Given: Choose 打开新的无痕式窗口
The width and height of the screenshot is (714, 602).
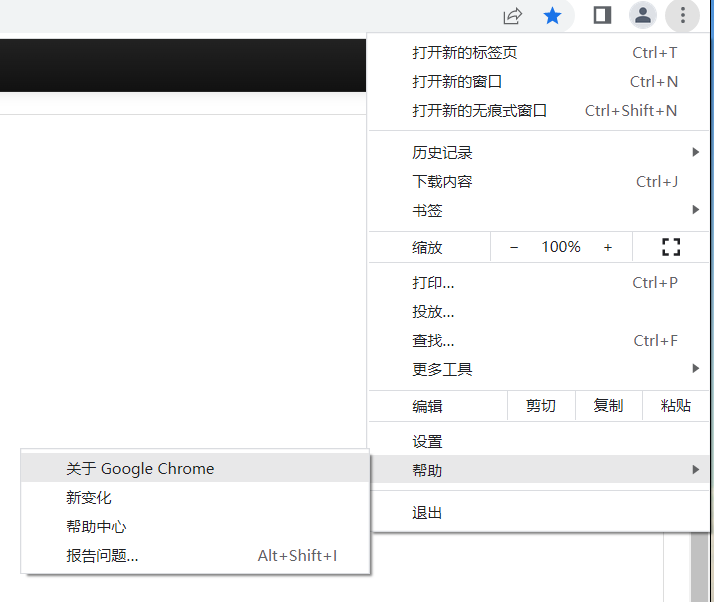Looking at the screenshot, I should click(x=480, y=111).
